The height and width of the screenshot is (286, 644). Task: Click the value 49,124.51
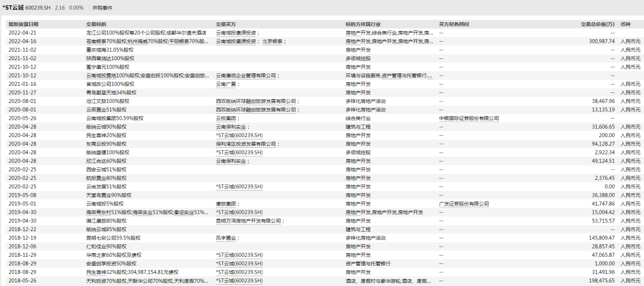click(x=603, y=161)
